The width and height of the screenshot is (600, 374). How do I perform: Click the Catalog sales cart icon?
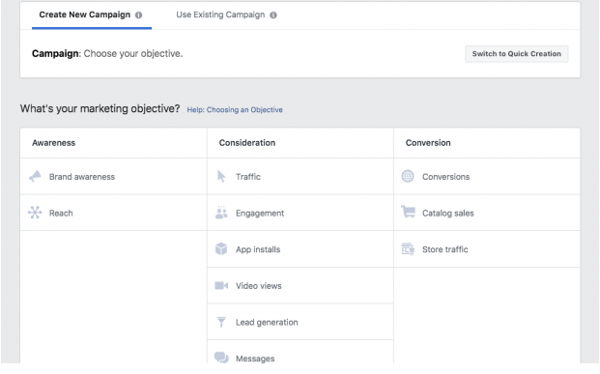[408, 212]
